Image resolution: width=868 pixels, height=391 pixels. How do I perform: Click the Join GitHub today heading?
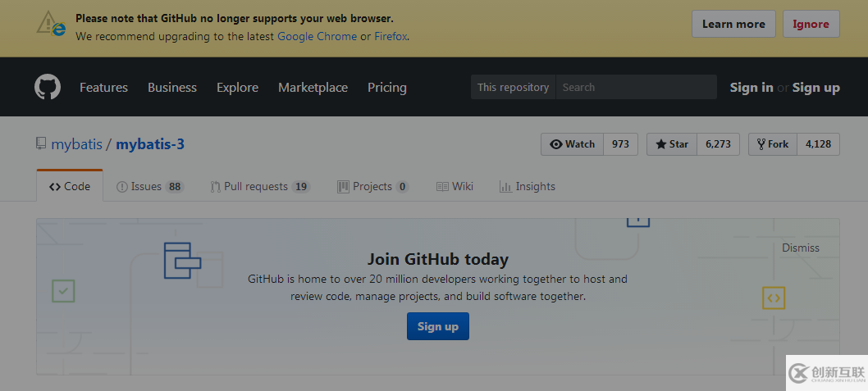tap(438, 259)
